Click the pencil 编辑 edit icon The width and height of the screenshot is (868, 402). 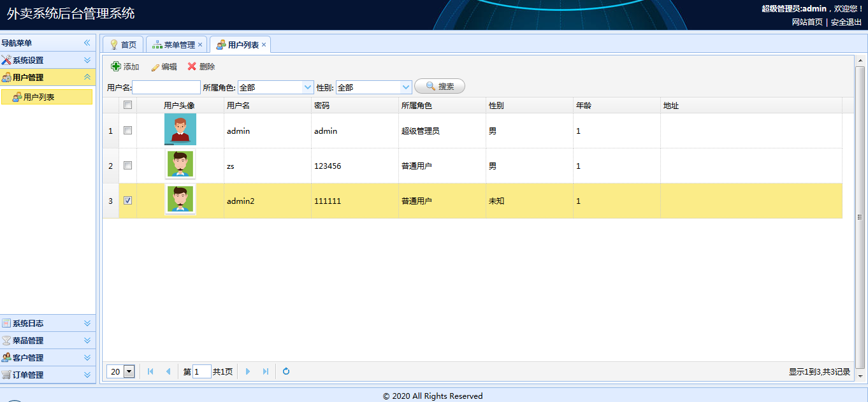(155, 67)
